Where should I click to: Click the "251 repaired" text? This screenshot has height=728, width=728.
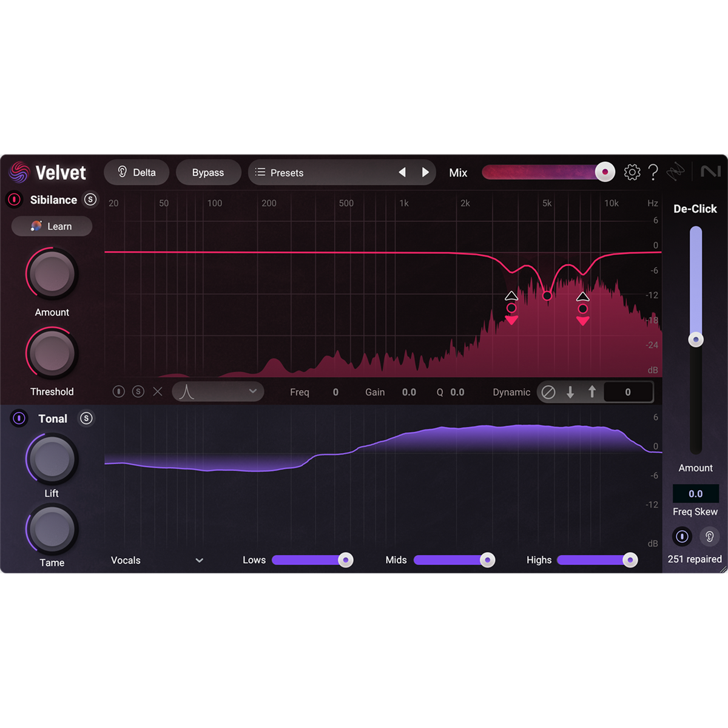695,559
